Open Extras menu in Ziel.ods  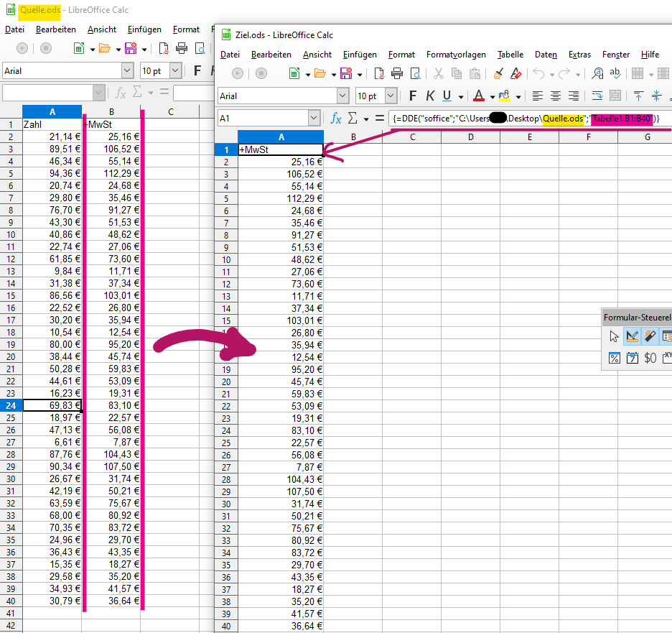click(x=579, y=55)
